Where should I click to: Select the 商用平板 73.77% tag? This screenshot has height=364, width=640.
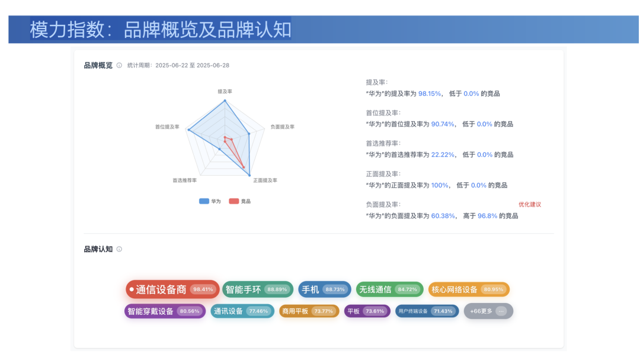coord(309,311)
